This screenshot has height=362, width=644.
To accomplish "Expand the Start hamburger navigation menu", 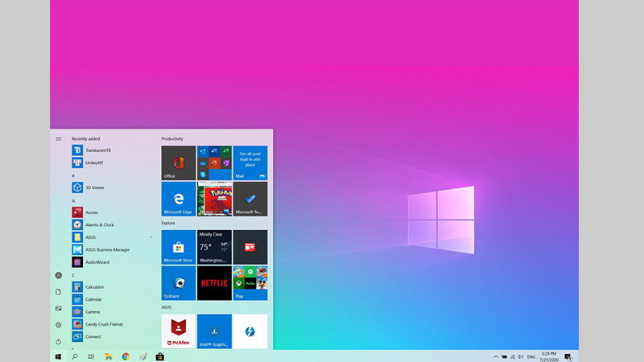I will (58, 138).
